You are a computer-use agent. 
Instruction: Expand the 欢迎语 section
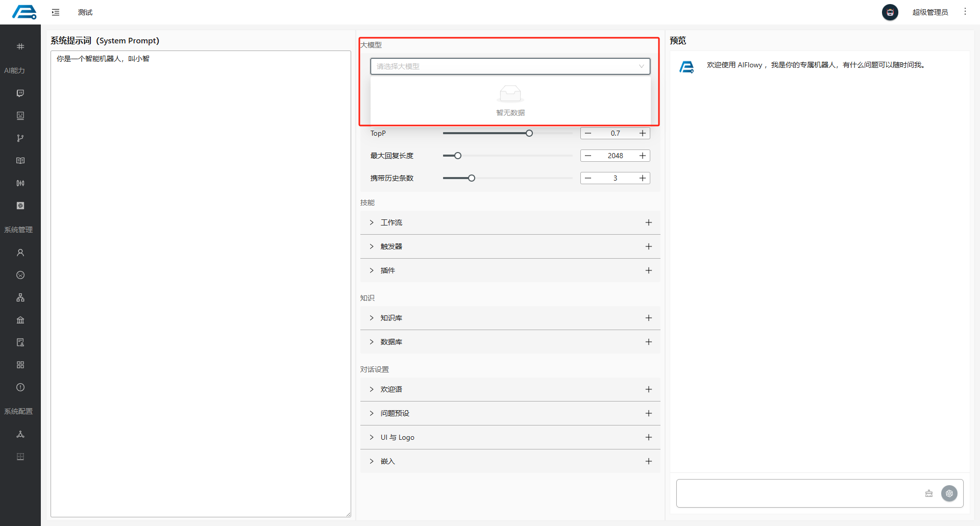(x=372, y=389)
